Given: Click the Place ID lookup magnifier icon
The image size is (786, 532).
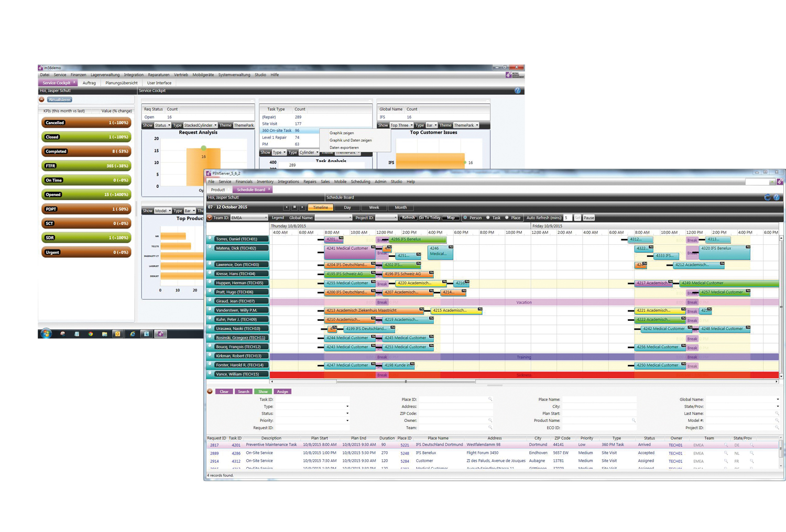Looking at the screenshot, I should [x=490, y=399].
